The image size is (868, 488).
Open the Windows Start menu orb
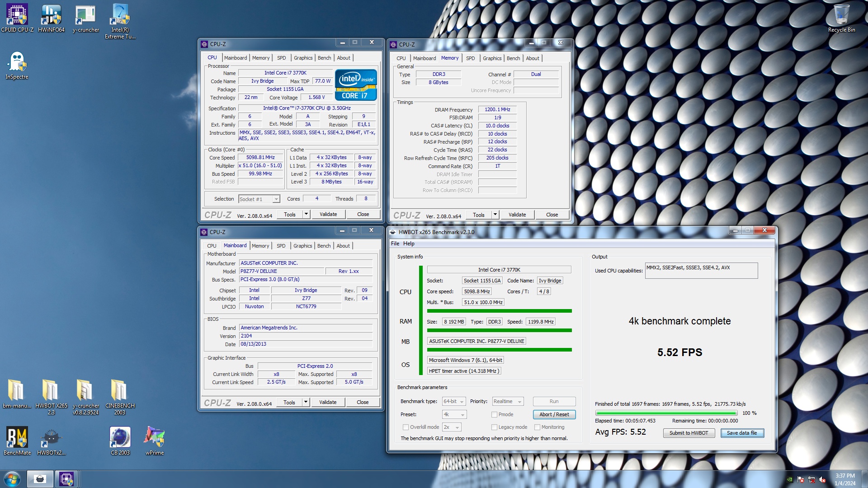point(12,479)
